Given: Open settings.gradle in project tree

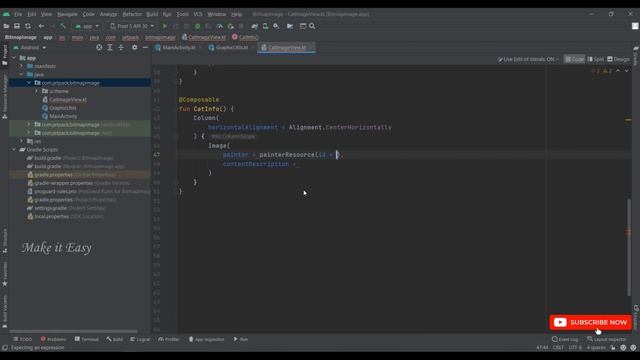Looking at the screenshot, I should point(67,208).
